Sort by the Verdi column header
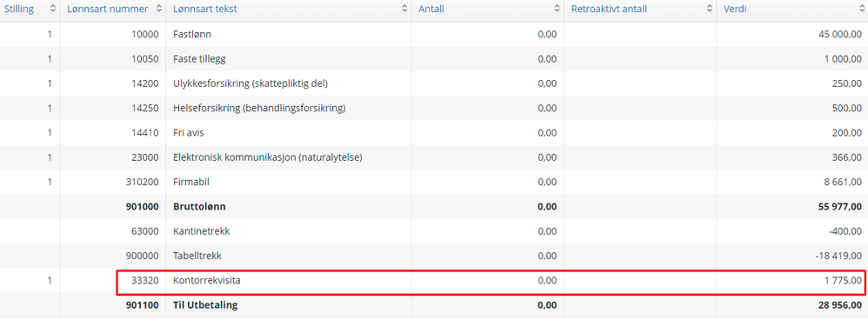 click(x=735, y=9)
